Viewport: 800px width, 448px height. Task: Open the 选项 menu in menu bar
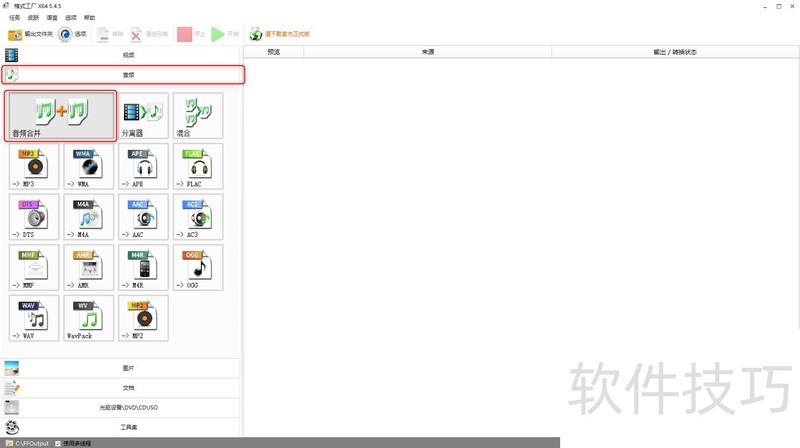(70, 17)
